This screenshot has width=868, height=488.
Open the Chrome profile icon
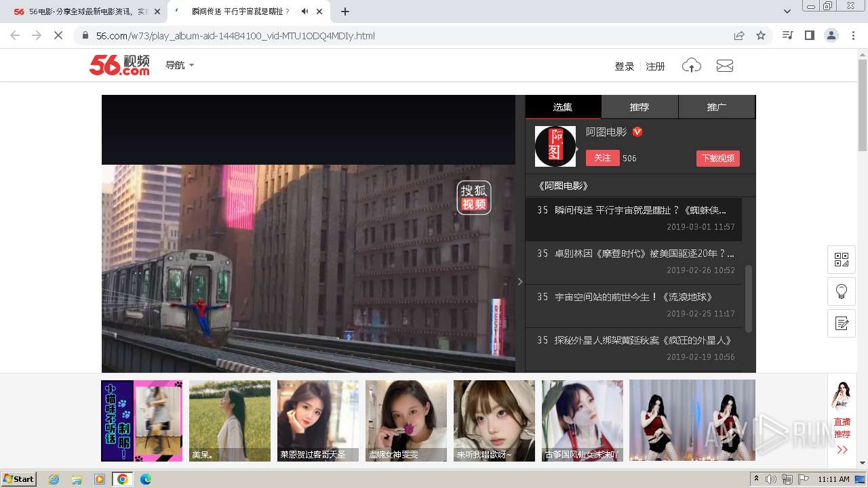coord(831,35)
